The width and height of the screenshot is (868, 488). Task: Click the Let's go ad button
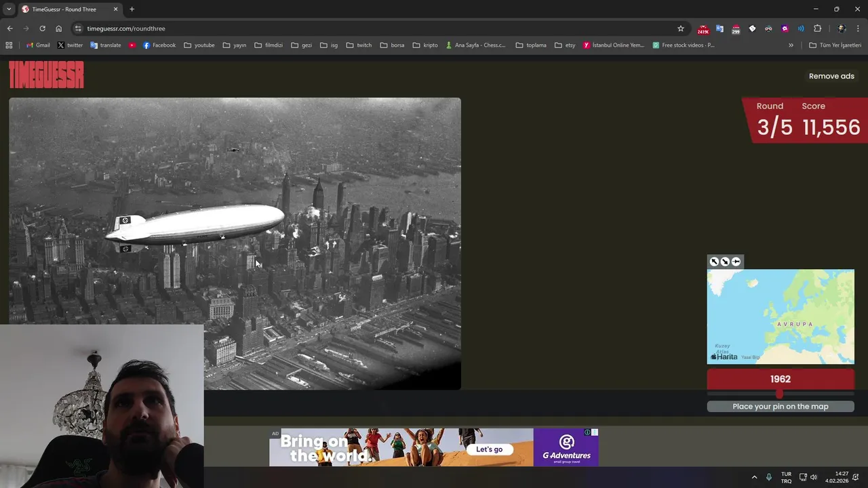490,449
